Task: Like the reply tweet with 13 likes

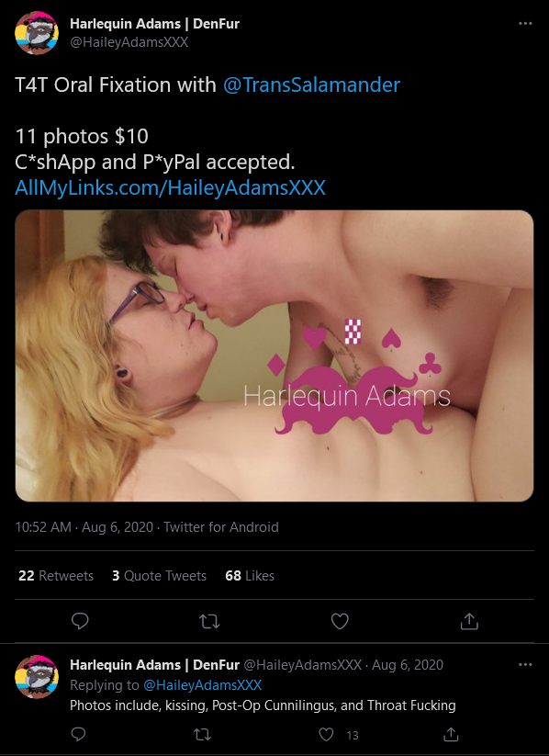Action: (326, 734)
